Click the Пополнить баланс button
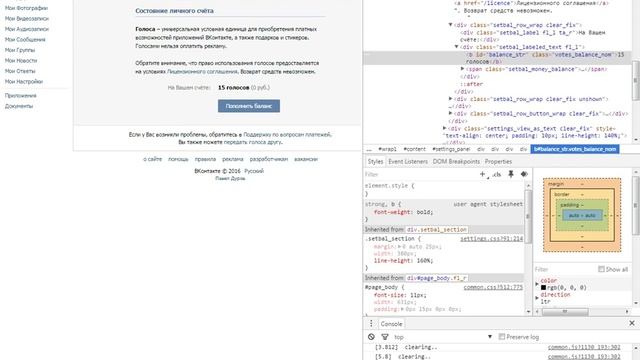The height and width of the screenshot is (360, 640). click(249, 106)
